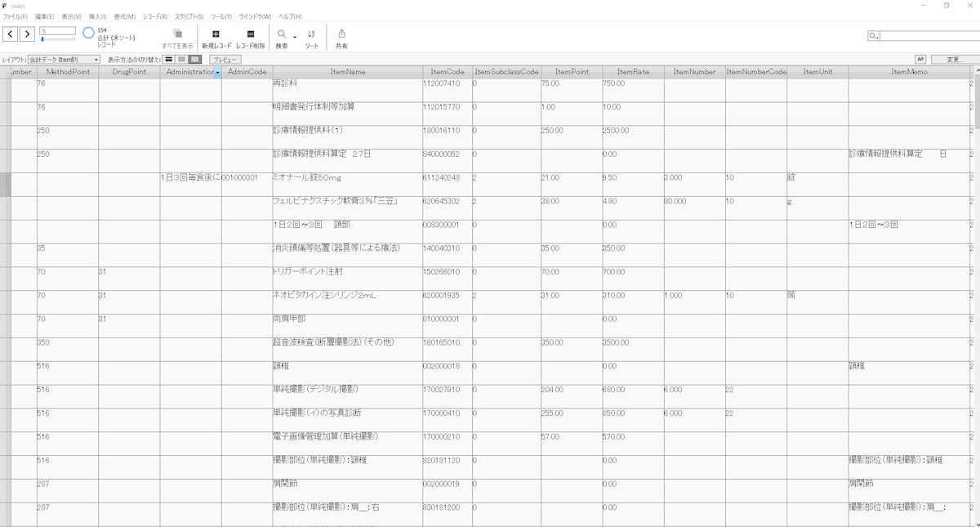Click the すべてを表示 show all icon
This screenshot has height=527, width=980.
[177, 33]
